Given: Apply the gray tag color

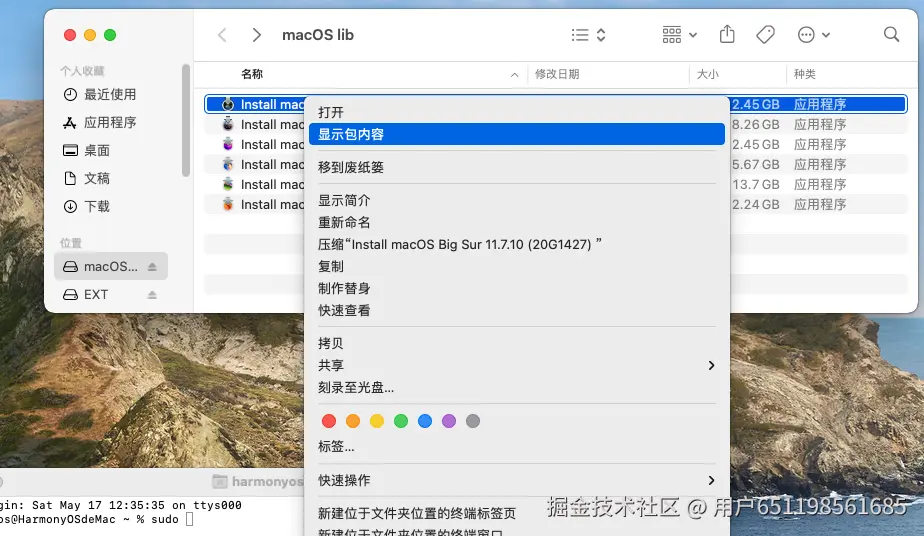Looking at the screenshot, I should pos(473,421).
